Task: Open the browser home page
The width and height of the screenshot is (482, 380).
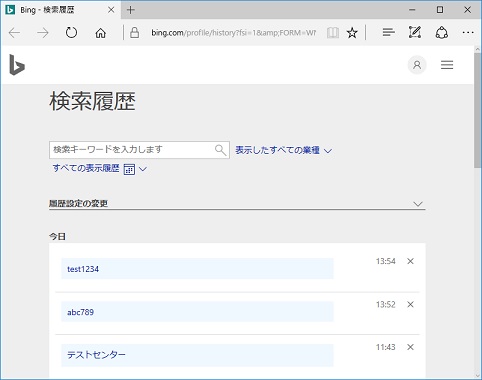Action: point(100,33)
